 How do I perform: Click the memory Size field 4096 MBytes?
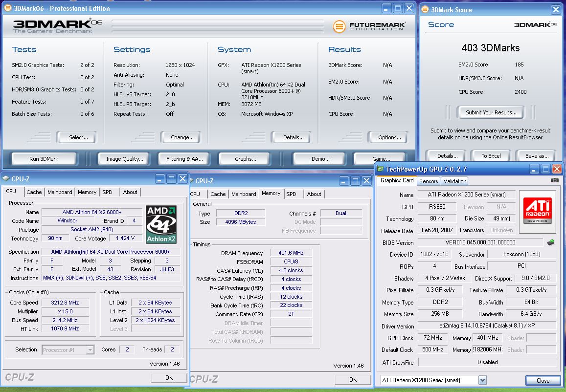pyautogui.click(x=240, y=222)
